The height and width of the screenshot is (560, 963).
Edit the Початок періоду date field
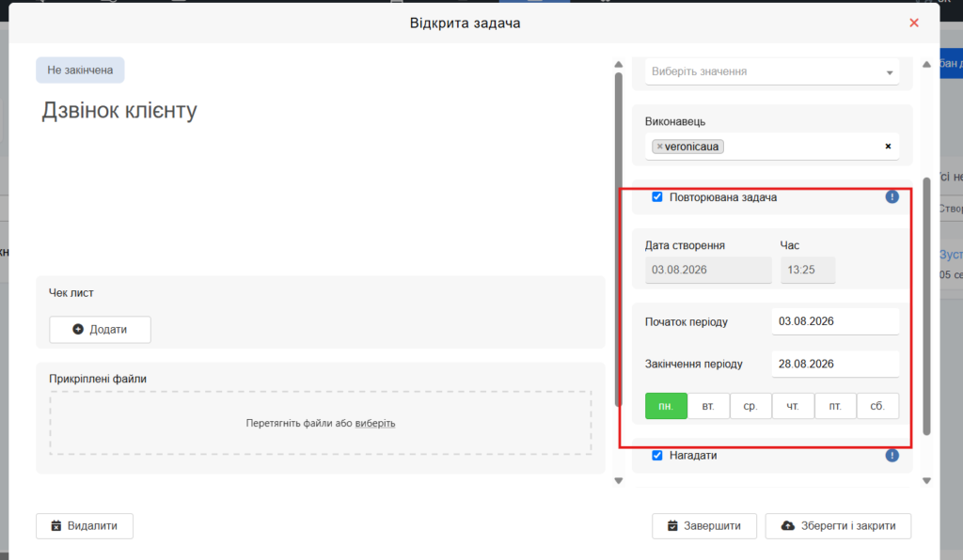pyautogui.click(x=835, y=321)
